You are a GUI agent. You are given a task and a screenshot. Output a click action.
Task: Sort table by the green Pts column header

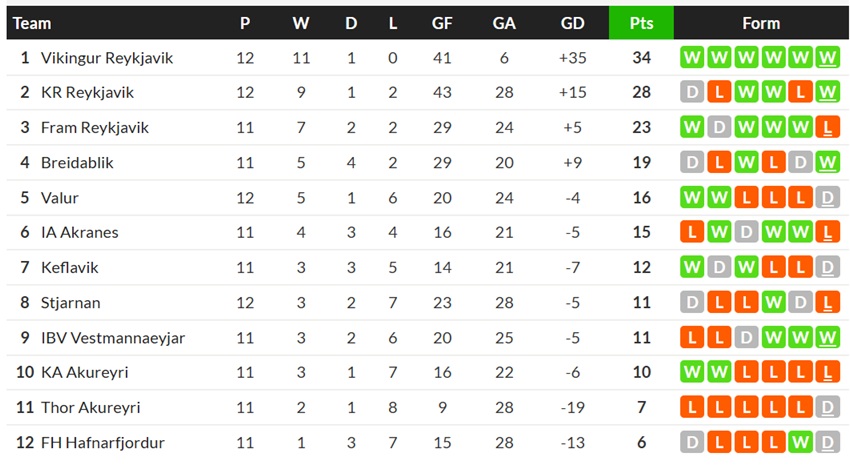pos(641,23)
